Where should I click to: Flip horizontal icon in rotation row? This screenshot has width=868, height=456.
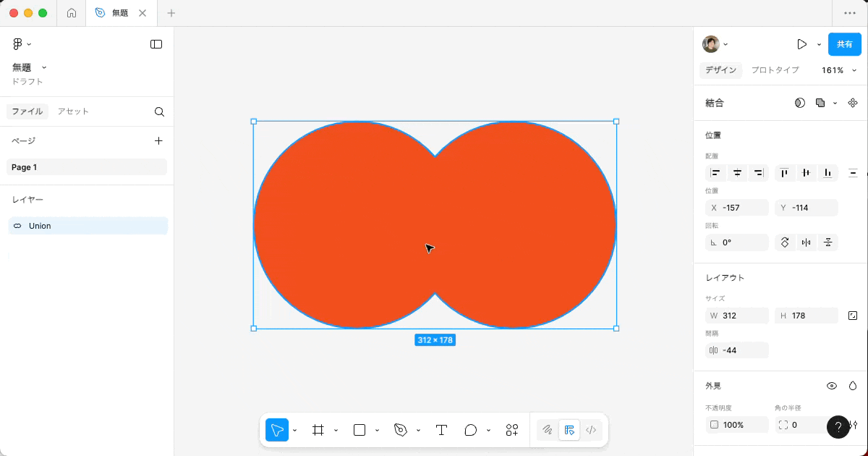806,242
